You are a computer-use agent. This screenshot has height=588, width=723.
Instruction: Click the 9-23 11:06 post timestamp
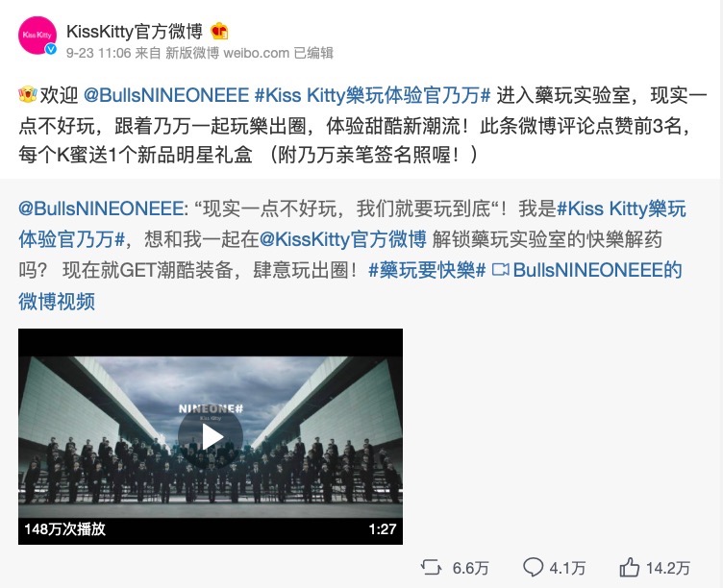pos(99,53)
